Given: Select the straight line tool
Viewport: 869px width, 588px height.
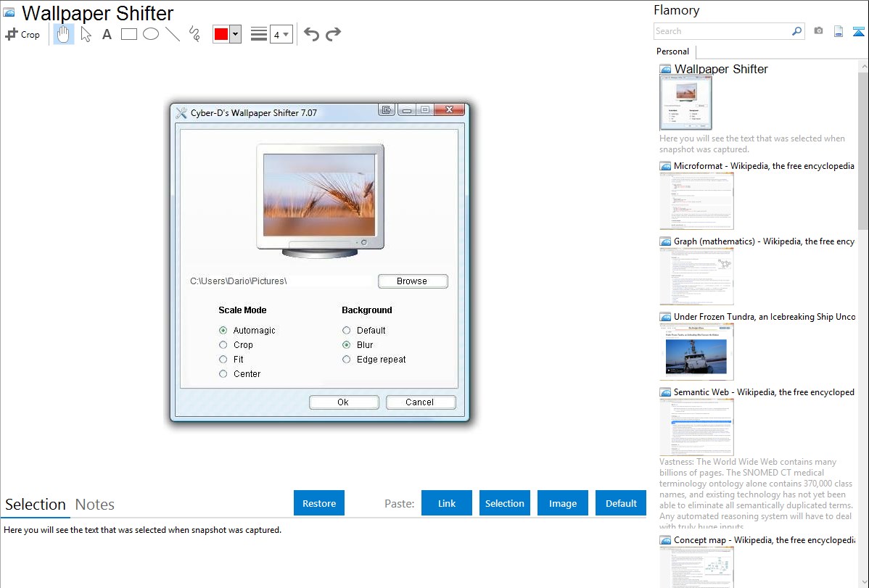Looking at the screenshot, I should [x=173, y=34].
